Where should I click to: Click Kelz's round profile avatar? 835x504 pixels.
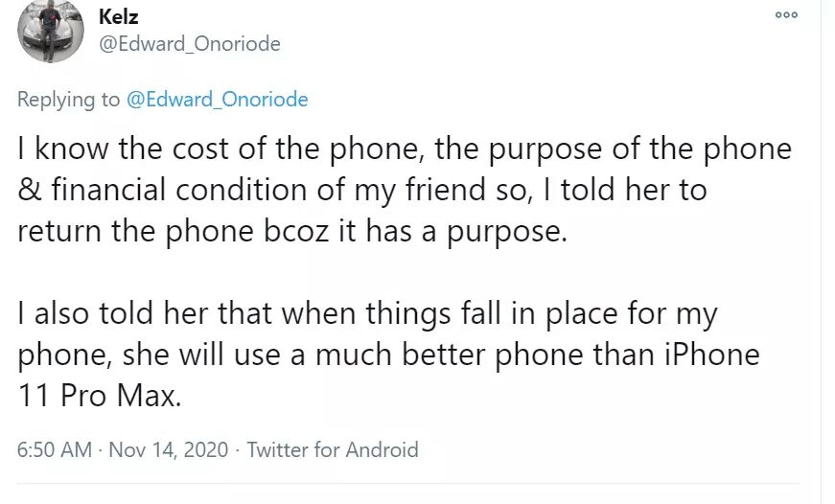pyautogui.click(x=49, y=33)
